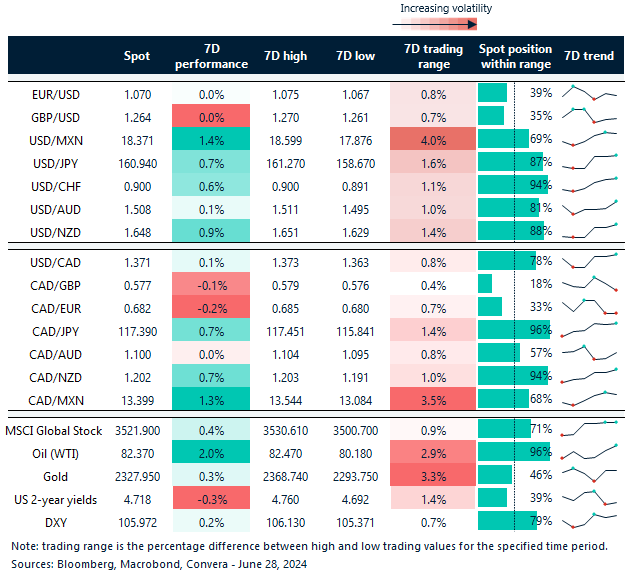Select the USD/CAD row label
This screenshot has height=577, width=633.
pyautogui.click(x=60, y=260)
